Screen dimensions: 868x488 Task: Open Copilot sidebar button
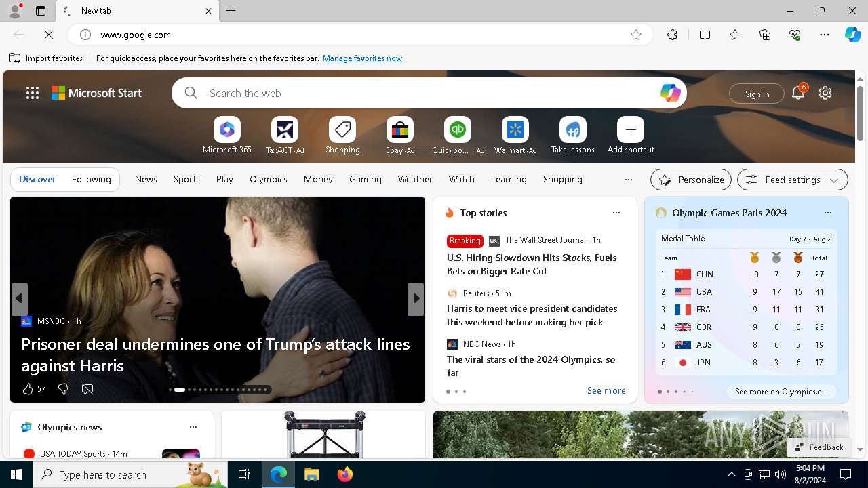(853, 35)
